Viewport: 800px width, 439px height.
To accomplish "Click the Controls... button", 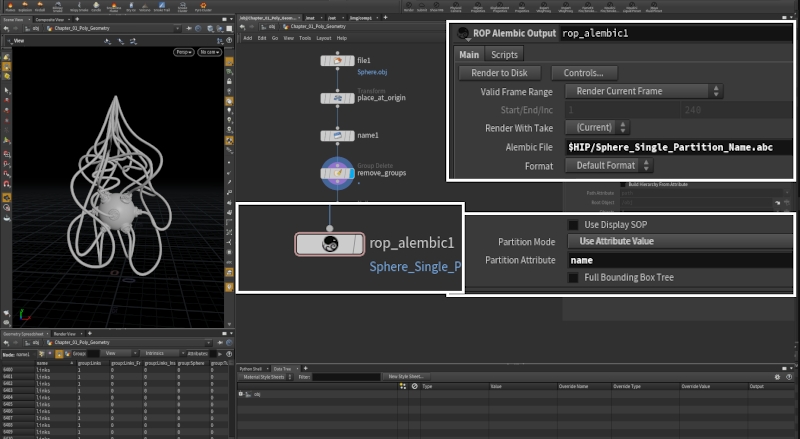I will tap(583, 73).
